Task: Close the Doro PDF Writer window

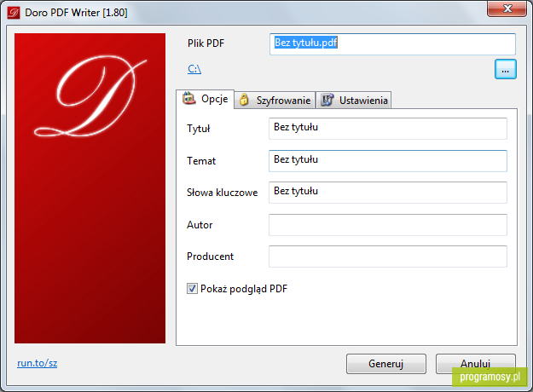Action: tap(507, 9)
